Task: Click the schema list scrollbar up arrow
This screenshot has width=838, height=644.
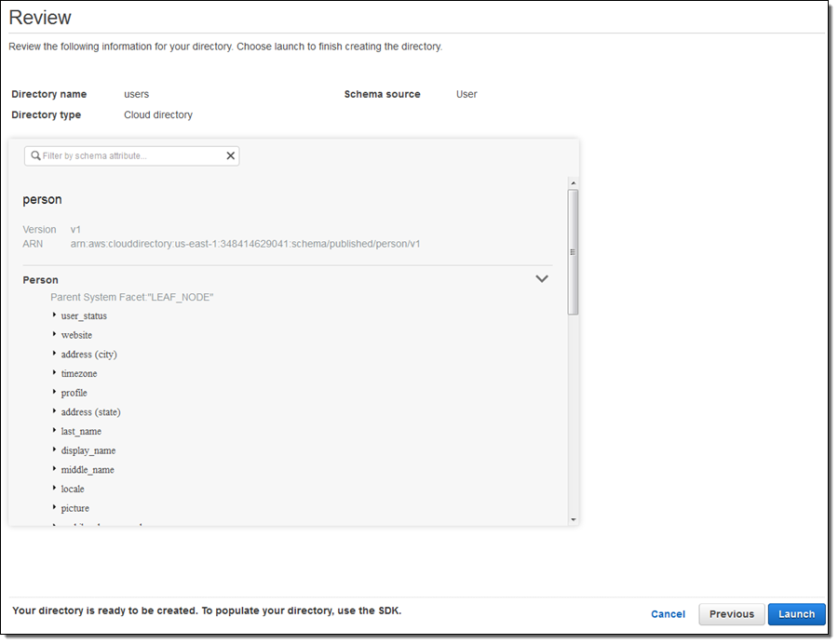Action: click(x=573, y=183)
